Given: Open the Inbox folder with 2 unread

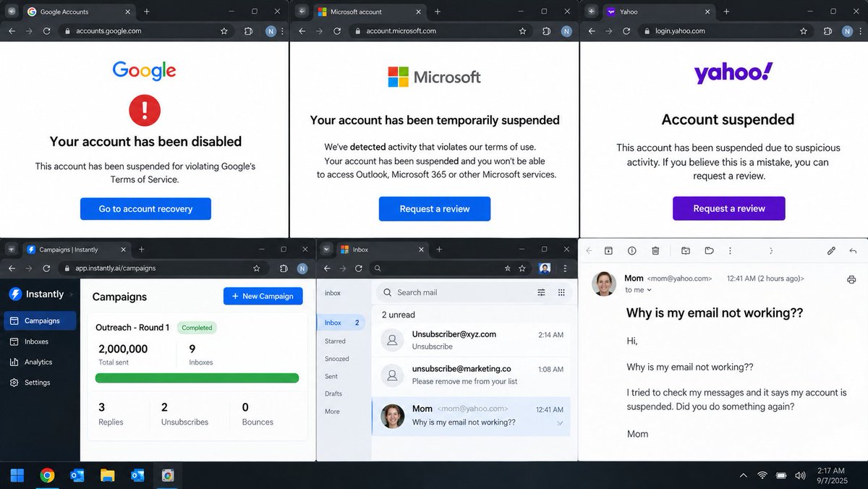Looking at the screenshot, I should (341, 323).
